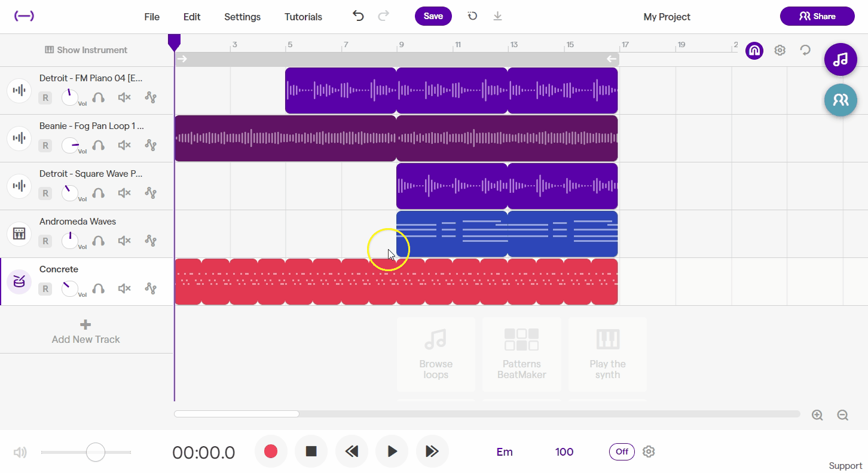This screenshot has width=868, height=473.
Task: Arm the Concrete track for recording
Action: point(45,288)
